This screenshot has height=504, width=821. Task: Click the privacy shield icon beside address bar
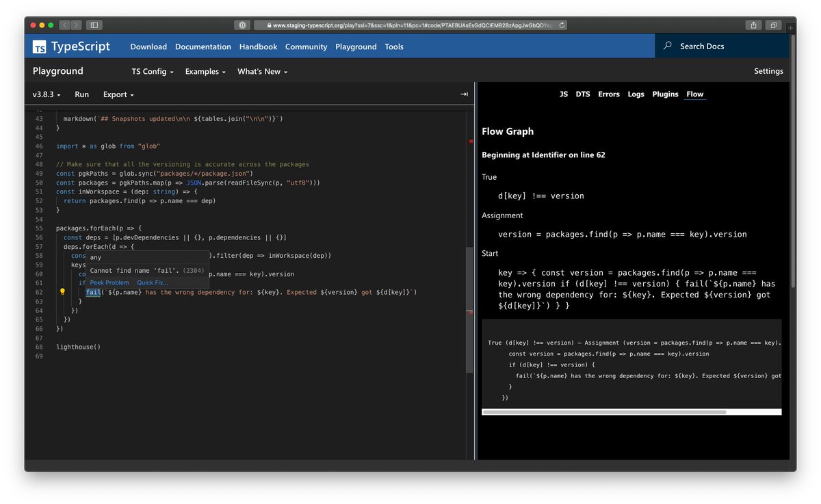coord(242,25)
